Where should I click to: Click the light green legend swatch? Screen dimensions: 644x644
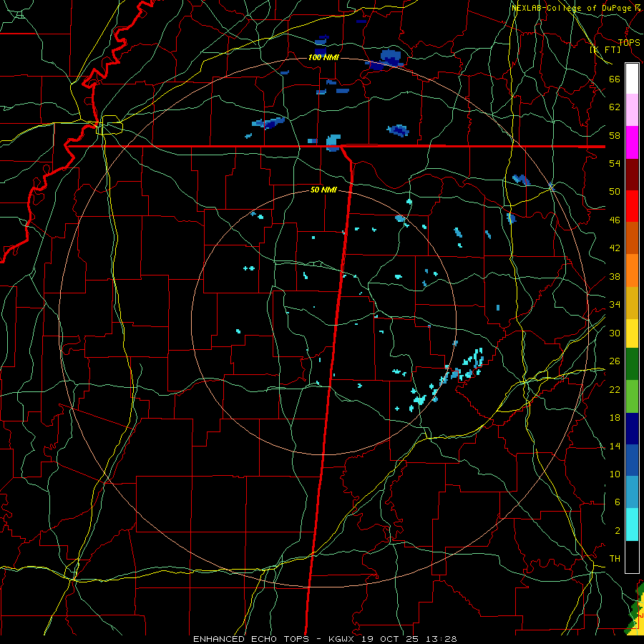pos(632,396)
